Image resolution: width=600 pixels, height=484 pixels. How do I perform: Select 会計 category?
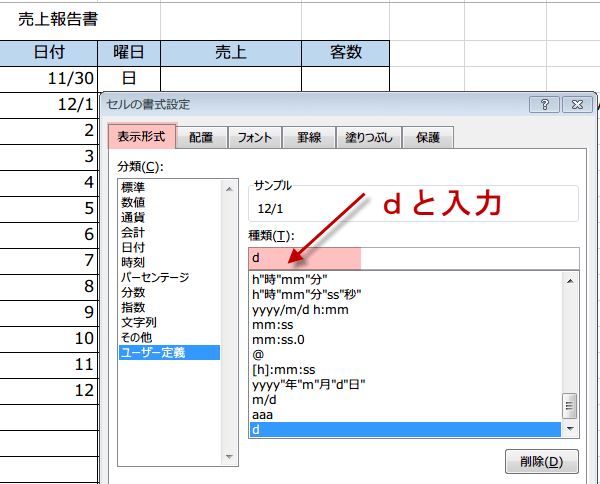[170, 232]
